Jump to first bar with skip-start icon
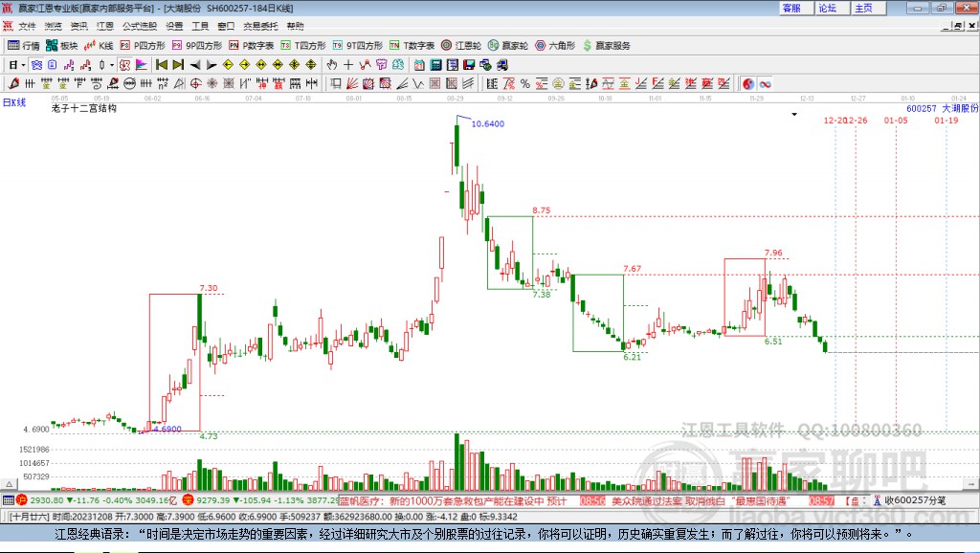This screenshot has height=553, width=980. point(161,65)
